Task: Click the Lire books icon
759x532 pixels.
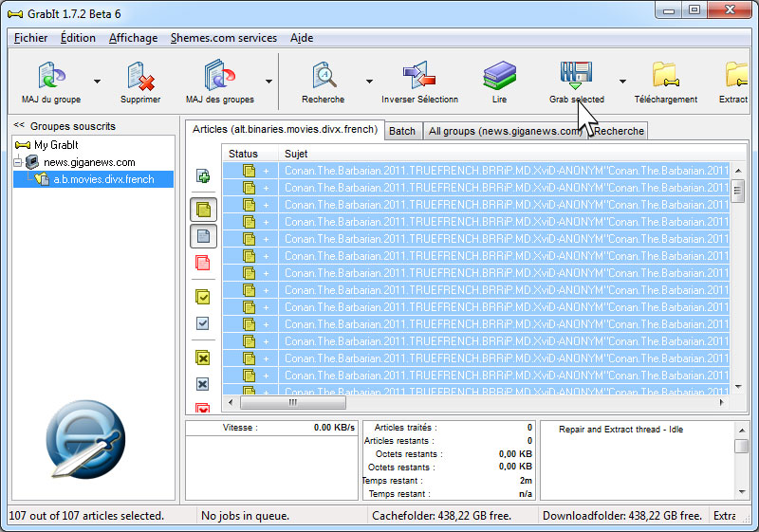Action: [x=499, y=75]
